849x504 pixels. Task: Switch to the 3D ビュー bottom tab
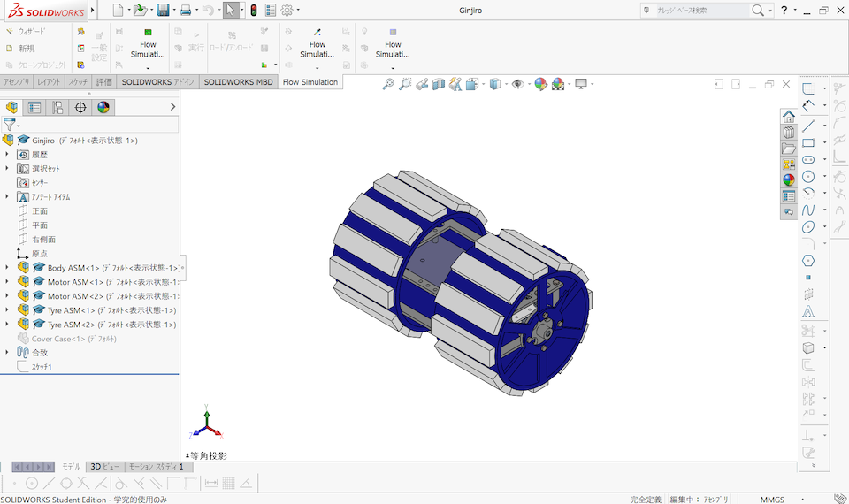(x=105, y=467)
